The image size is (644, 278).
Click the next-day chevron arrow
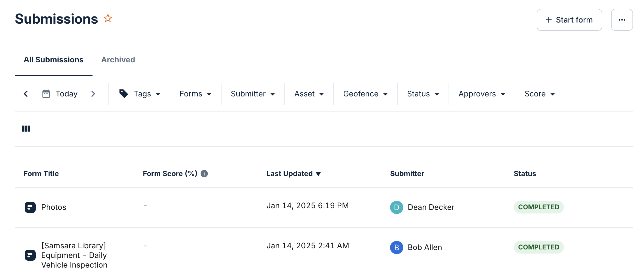pyautogui.click(x=93, y=93)
